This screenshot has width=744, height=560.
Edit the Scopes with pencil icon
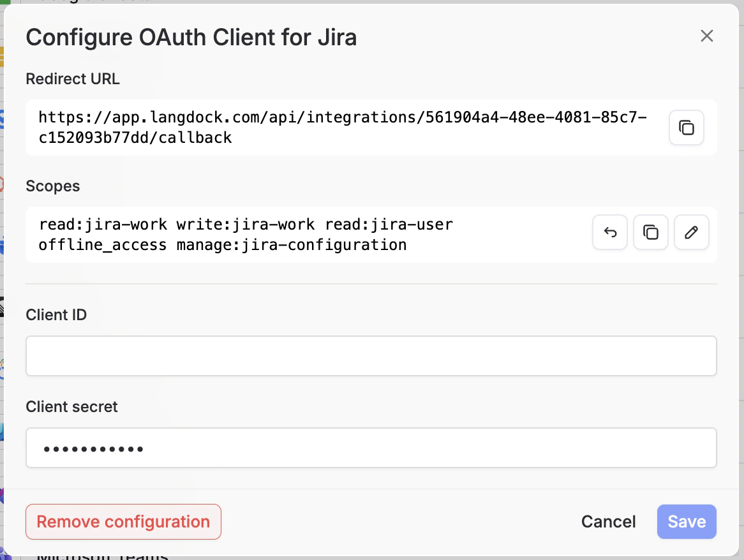tap(691, 232)
